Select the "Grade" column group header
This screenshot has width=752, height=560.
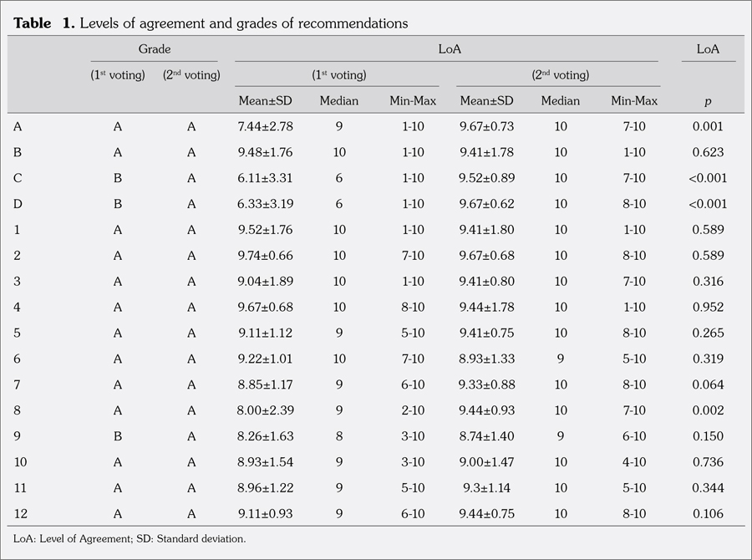point(154,49)
